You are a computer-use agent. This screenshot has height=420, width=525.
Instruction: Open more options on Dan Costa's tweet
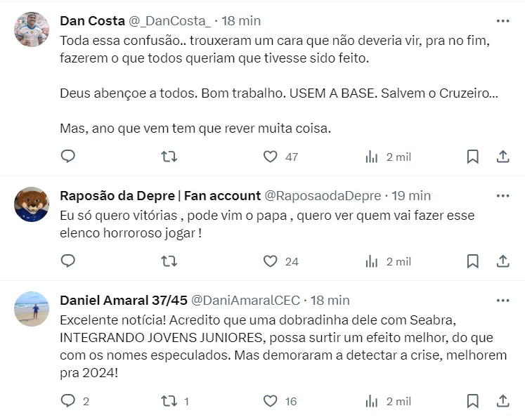point(503,20)
